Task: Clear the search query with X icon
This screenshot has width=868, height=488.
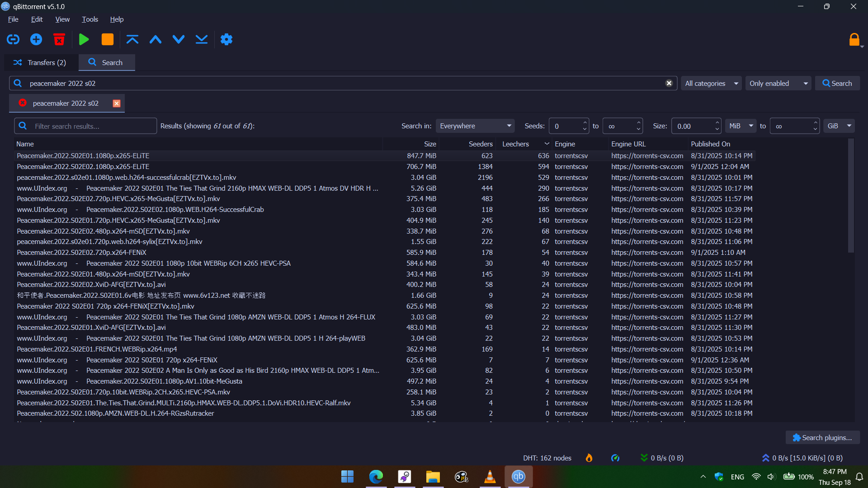Action: click(x=669, y=83)
